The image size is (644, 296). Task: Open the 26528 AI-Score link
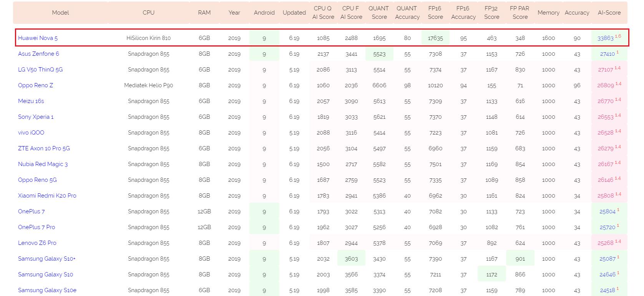(x=606, y=133)
